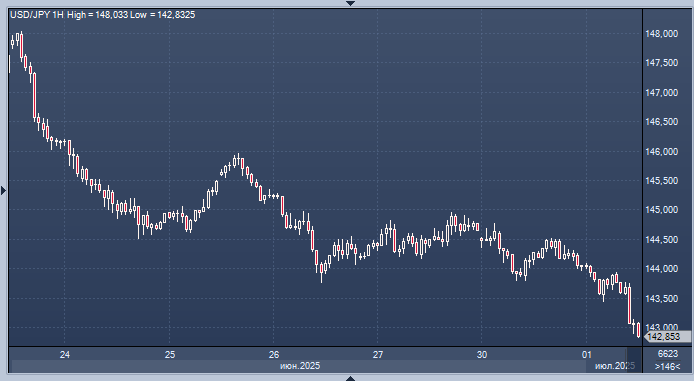
Task: Click the 147,000 price axis label
Action: pyautogui.click(x=661, y=92)
